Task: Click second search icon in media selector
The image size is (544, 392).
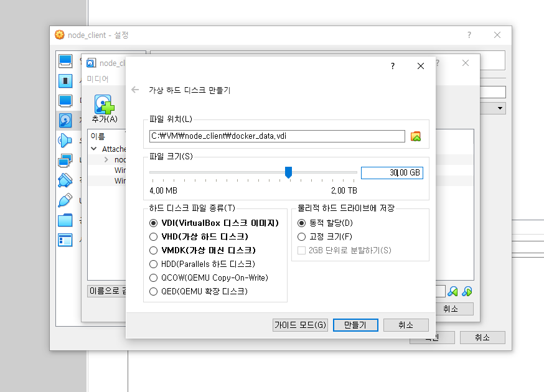Action: (467, 291)
